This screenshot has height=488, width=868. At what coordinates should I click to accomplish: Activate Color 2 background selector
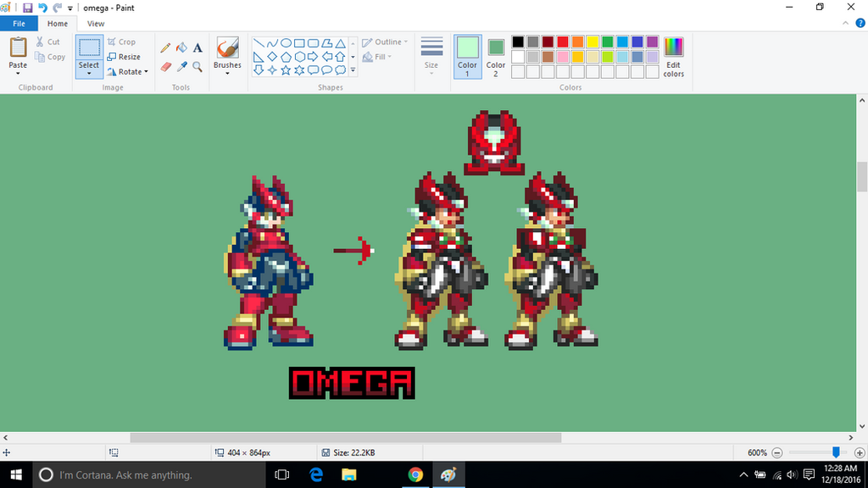point(495,57)
